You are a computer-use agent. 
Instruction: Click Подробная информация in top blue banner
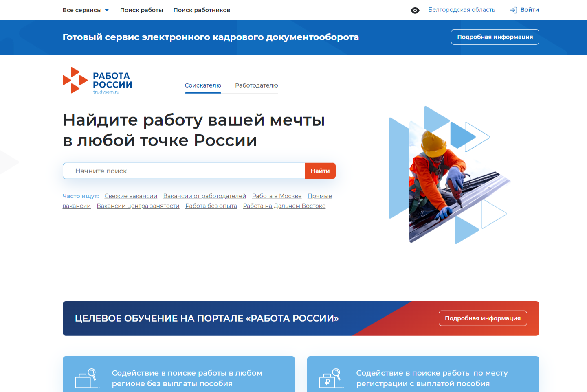pos(495,37)
